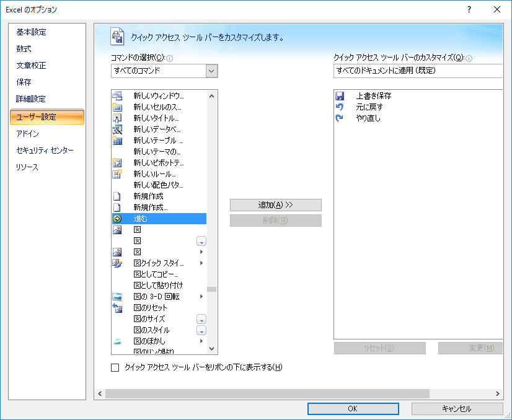The width and height of the screenshot is (512, 420).
Task: Open the すべてのコマンド dropdown
Action: point(211,71)
